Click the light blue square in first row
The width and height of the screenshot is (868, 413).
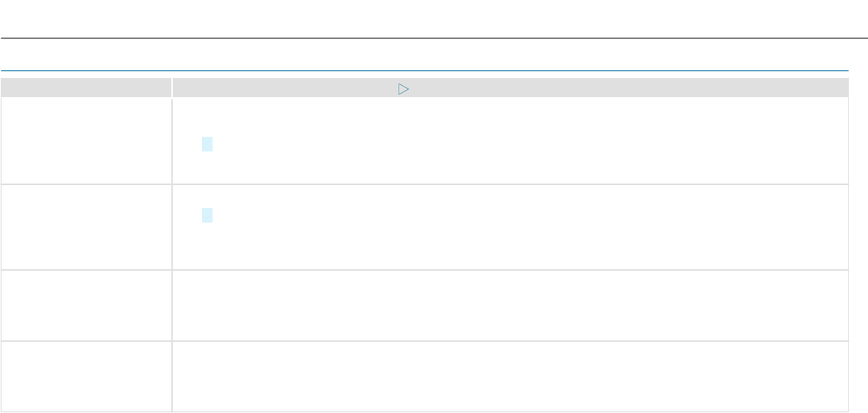[207, 144]
